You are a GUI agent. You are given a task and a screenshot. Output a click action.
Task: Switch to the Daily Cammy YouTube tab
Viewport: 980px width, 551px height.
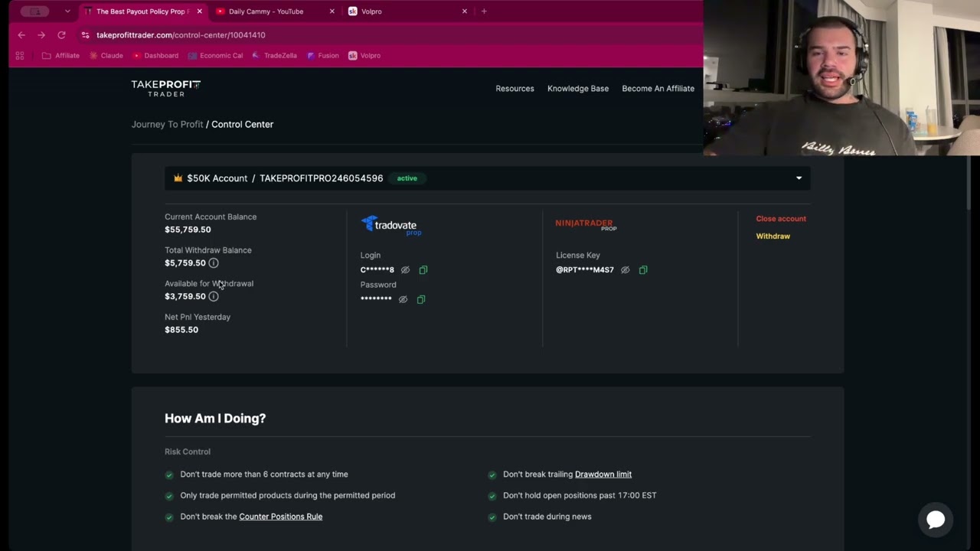click(274, 11)
